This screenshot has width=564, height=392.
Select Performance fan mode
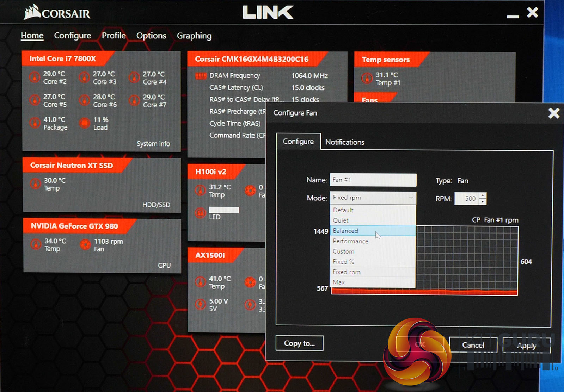[373, 241]
